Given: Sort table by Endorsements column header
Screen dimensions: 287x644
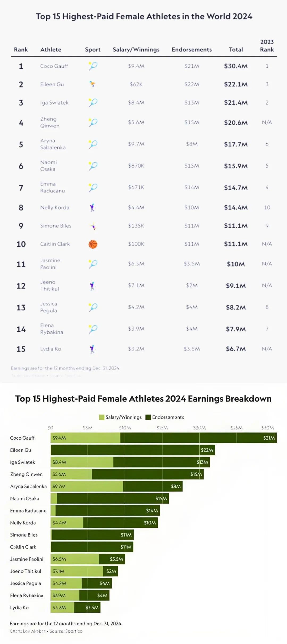Looking at the screenshot, I should (x=192, y=50).
